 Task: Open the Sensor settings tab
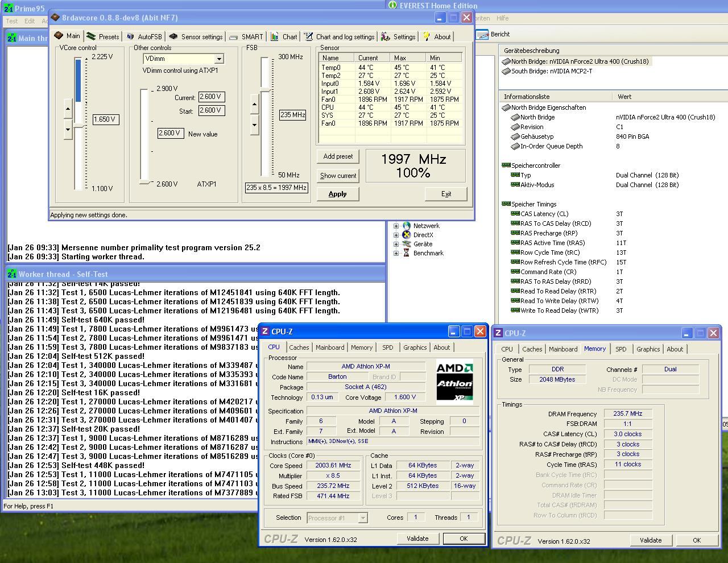pos(196,36)
